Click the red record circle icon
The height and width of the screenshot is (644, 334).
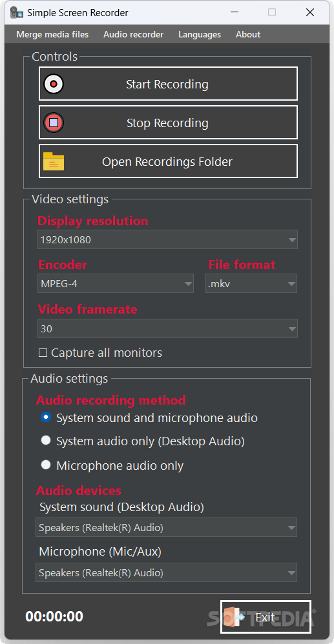[54, 84]
